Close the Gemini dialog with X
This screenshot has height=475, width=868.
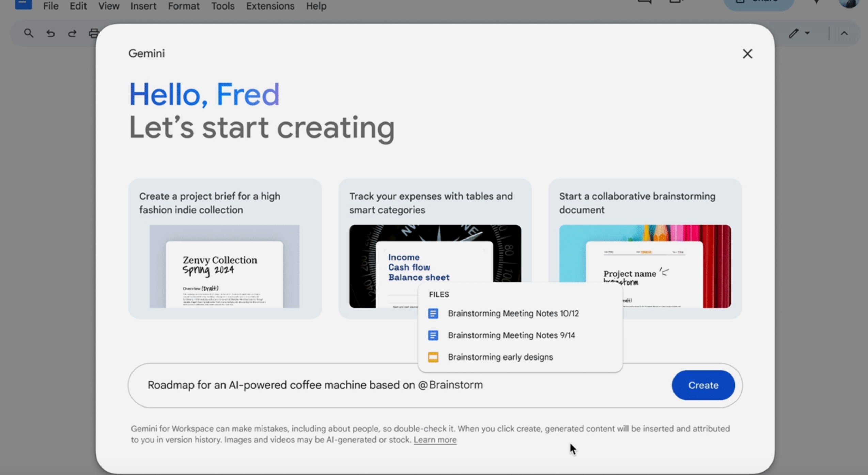point(747,54)
